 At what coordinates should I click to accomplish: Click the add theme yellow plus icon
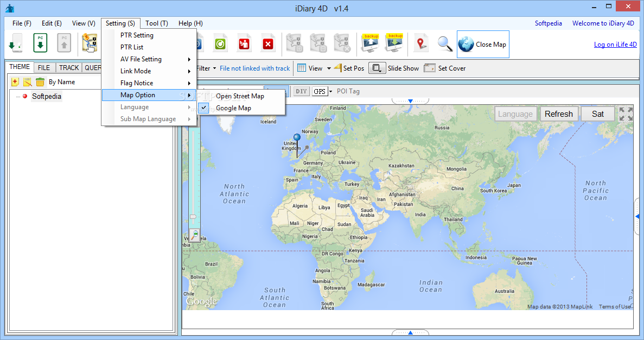15,82
